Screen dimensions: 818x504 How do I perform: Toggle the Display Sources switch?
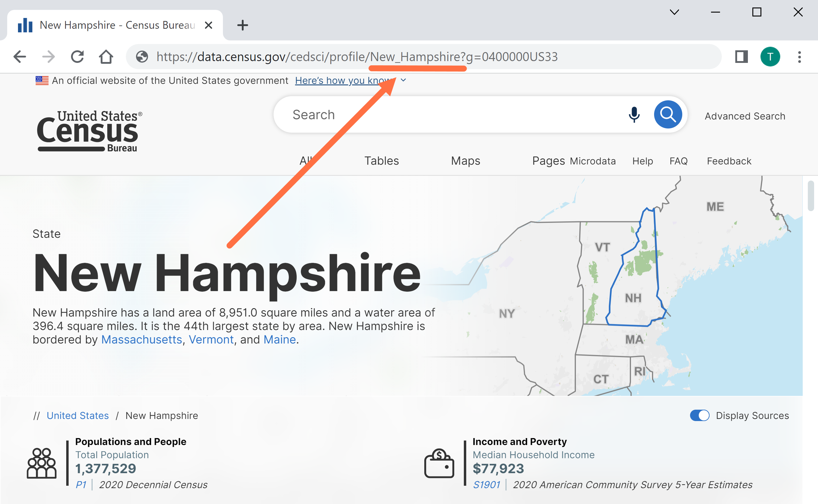[699, 415]
